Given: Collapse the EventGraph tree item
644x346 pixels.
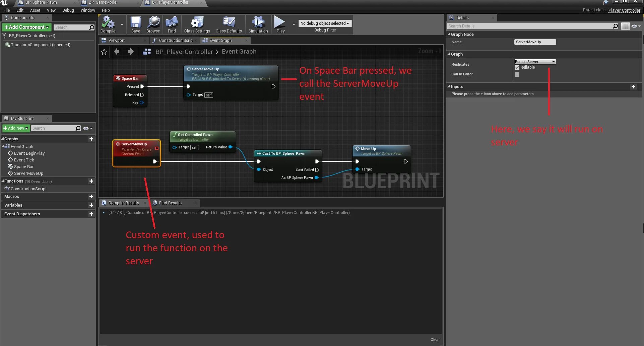Looking at the screenshot, I should [3, 147].
